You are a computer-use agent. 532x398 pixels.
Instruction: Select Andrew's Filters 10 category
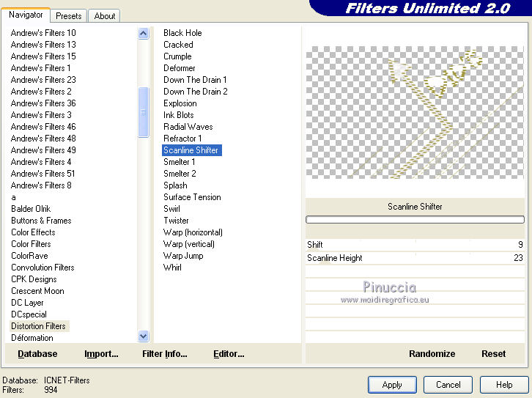coord(43,33)
